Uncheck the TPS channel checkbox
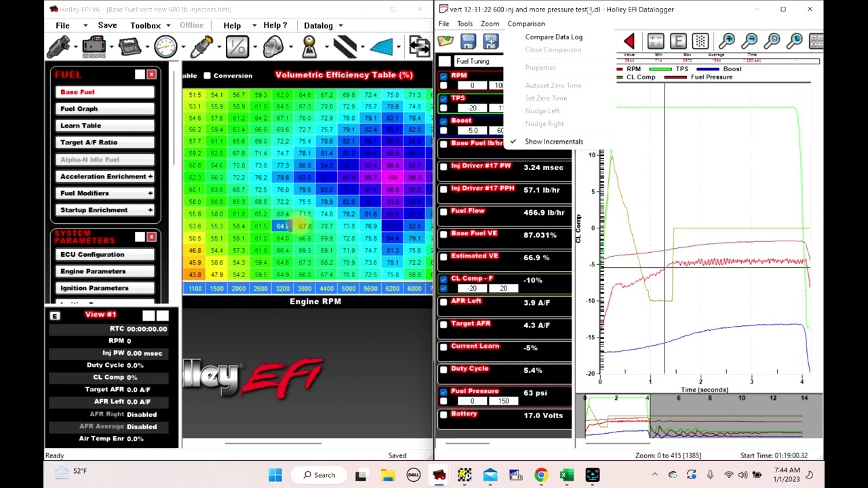This screenshot has height=488, width=868. (443, 98)
